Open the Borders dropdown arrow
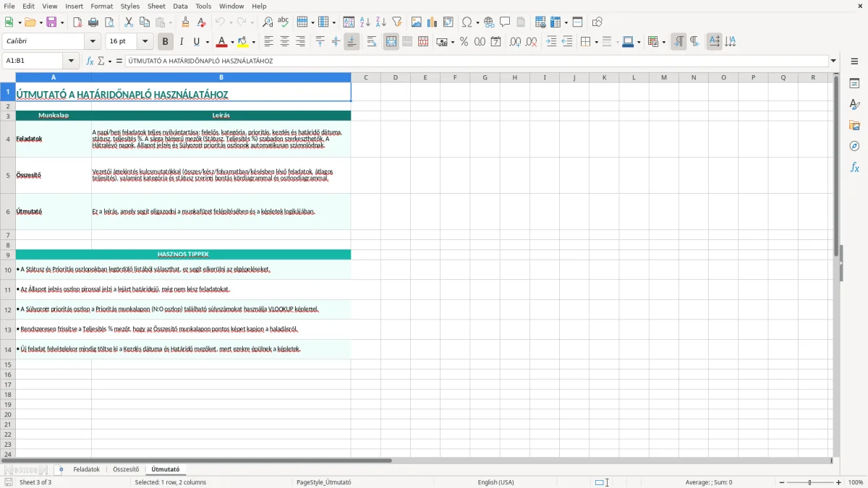868x488 pixels. click(595, 42)
